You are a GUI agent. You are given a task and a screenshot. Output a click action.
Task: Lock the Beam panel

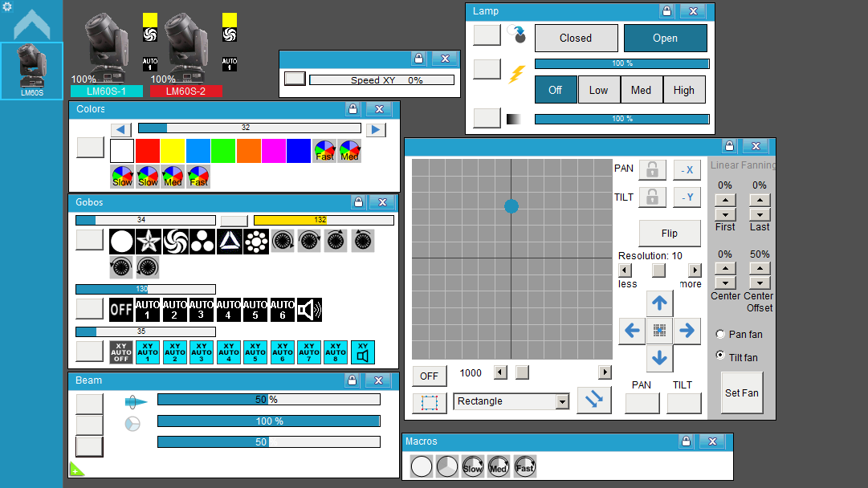(352, 380)
